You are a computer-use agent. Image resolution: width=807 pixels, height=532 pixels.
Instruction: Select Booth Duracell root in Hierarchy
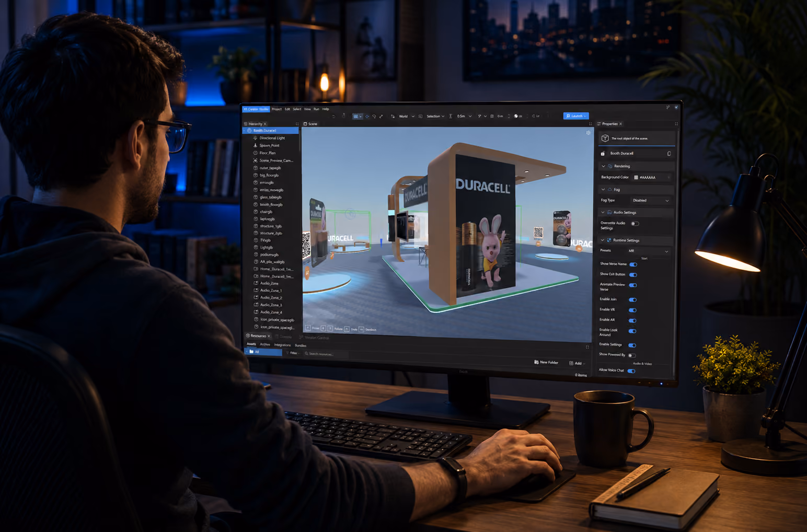[x=271, y=131]
